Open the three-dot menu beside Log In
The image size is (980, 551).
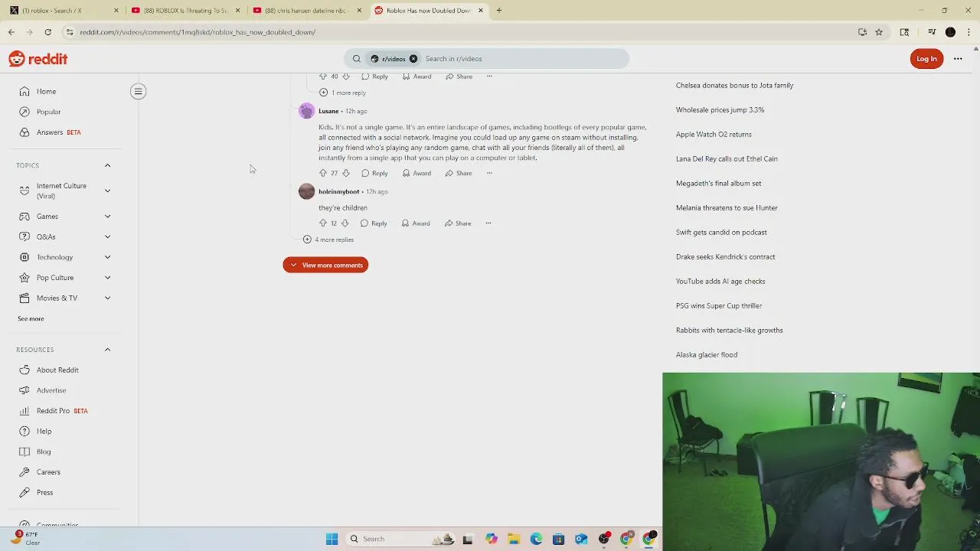[958, 59]
